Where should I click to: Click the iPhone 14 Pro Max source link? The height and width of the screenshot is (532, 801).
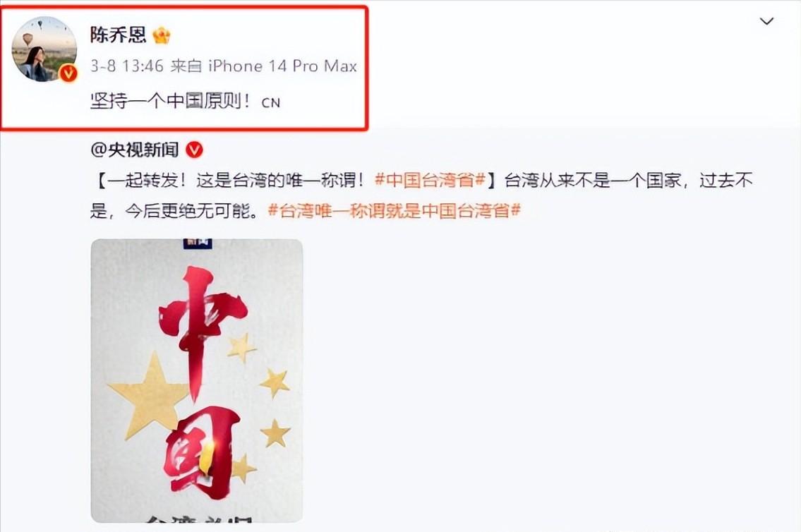[x=282, y=66]
